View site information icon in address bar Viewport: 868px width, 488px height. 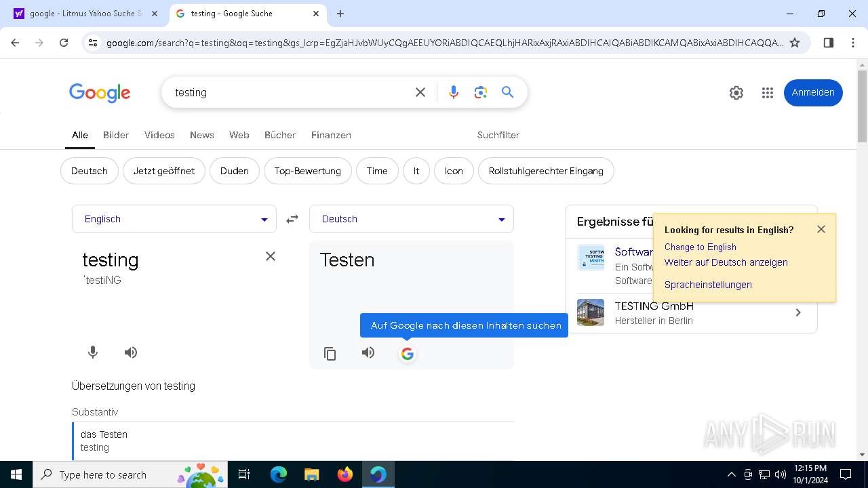coord(93,43)
